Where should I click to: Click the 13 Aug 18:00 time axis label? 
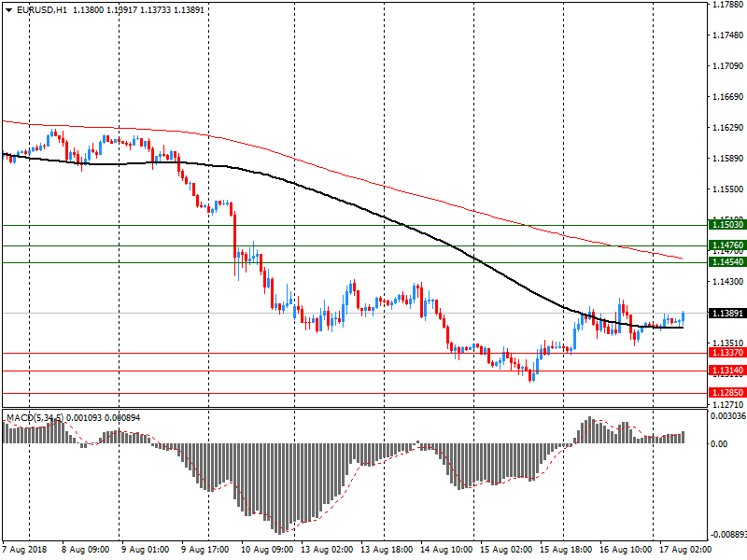click(387, 550)
